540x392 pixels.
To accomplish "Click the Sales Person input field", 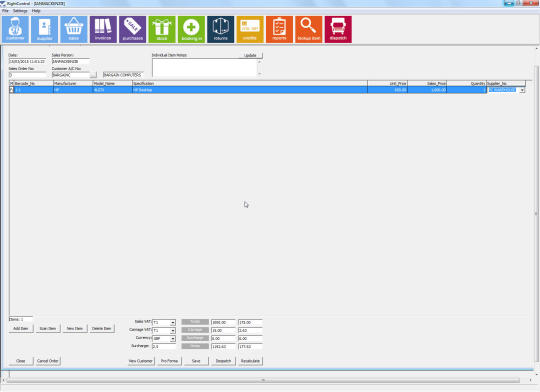I will [71, 61].
